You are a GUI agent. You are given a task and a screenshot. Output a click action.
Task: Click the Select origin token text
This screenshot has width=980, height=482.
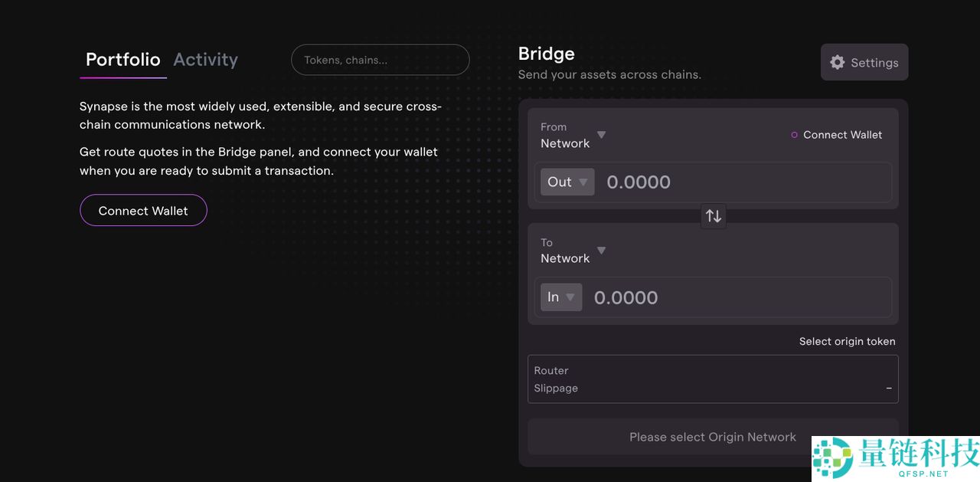(x=847, y=342)
